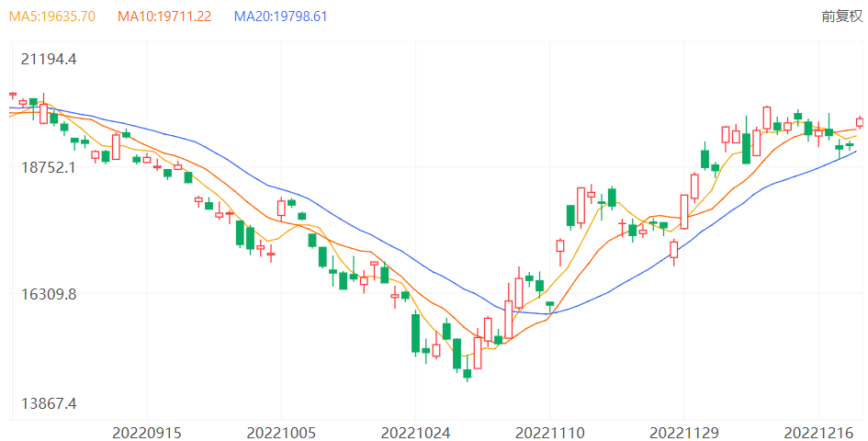Click the 16309.8 price axis label
Image resolution: width=868 pixels, height=441 pixels.
pyautogui.click(x=49, y=294)
